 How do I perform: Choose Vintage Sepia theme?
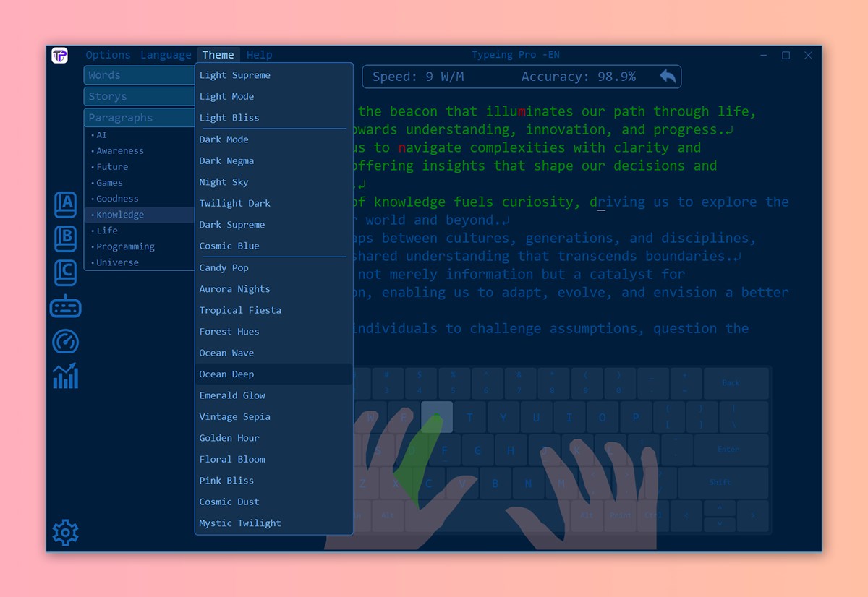273,417
